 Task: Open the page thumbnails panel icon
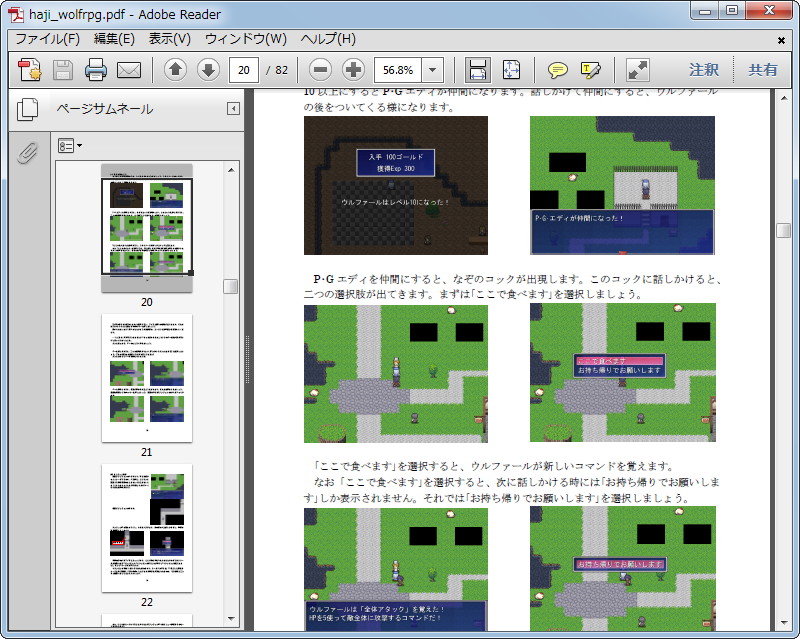coord(28,109)
